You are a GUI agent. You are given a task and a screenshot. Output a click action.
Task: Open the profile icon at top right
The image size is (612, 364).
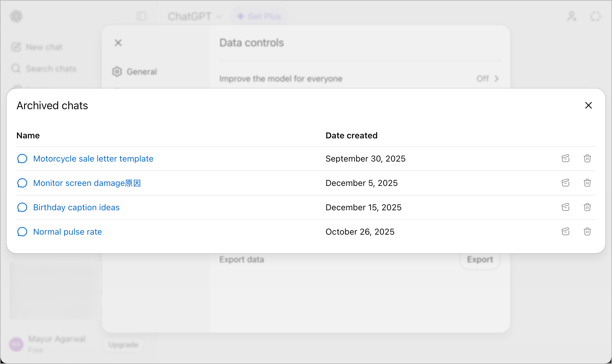[571, 16]
